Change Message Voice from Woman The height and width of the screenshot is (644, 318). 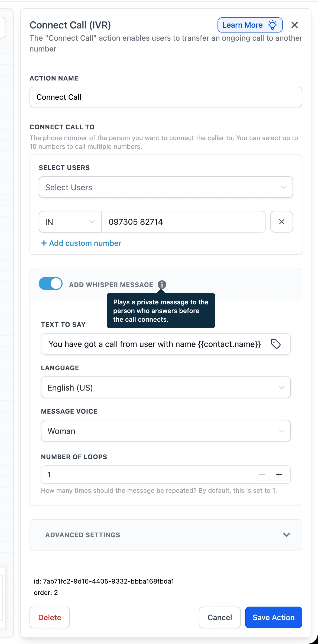coord(166,431)
